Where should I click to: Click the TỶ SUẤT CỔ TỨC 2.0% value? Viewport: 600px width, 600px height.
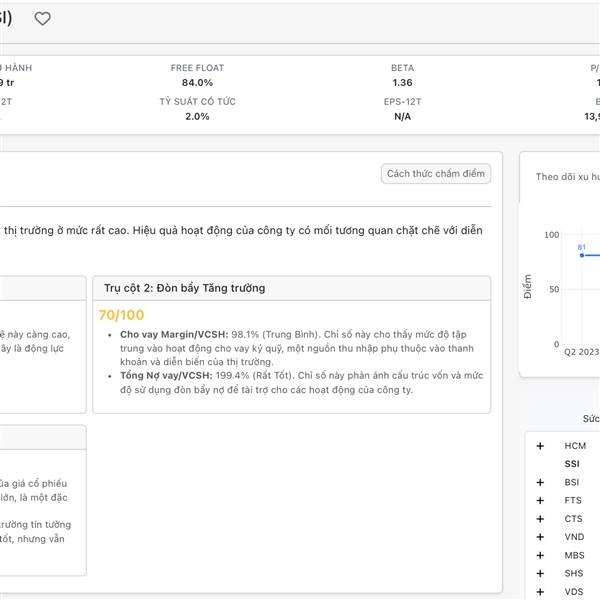(x=197, y=116)
